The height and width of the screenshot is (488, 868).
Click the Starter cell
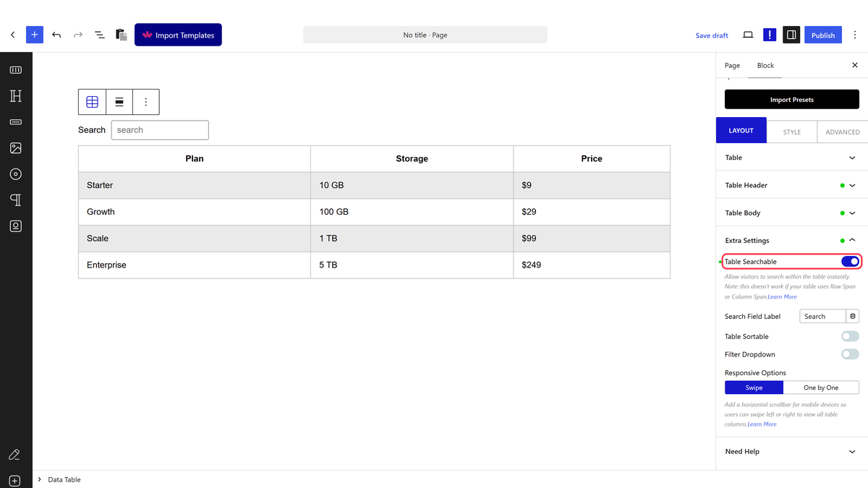[195, 185]
